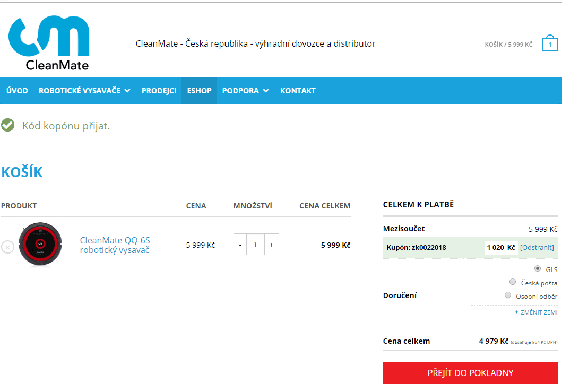Click the CleanMate logo
This screenshot has width=562, height=392.
[49, 42]
